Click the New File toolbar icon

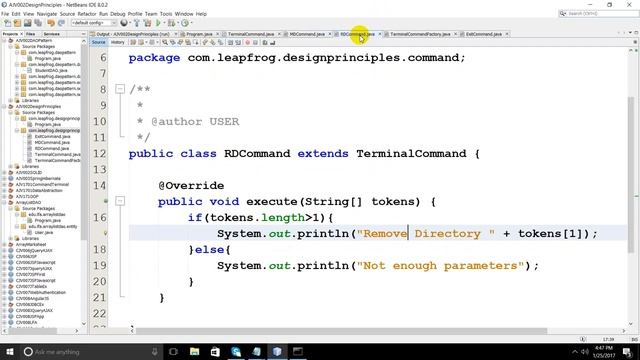pyautogui.click(x=7, y=23)
